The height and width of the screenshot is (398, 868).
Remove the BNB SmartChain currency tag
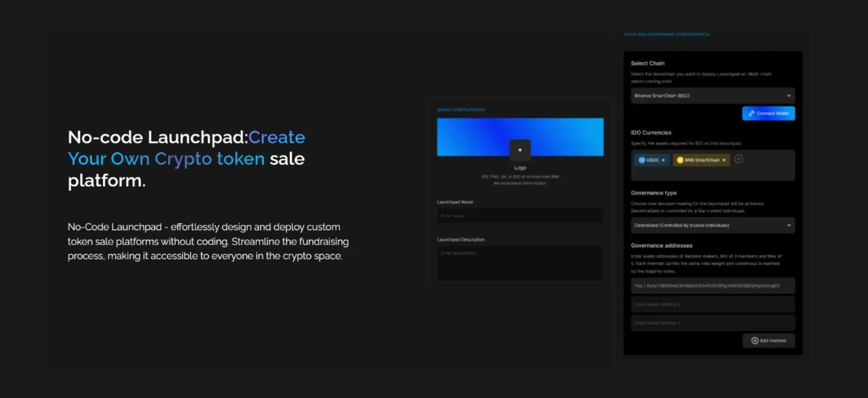(x=724, y=160)
